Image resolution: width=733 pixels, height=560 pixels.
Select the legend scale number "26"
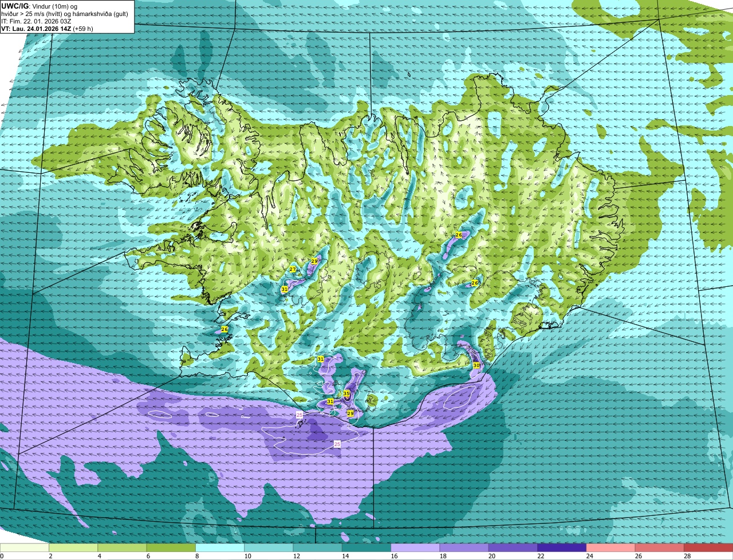click(638, 556)
